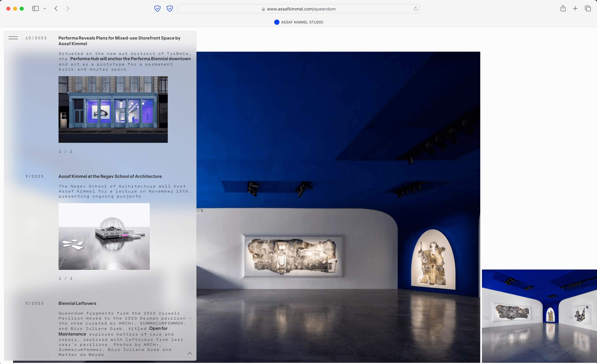Click the second blue shield extension icon
597x364 pixels.
[170, 9]
